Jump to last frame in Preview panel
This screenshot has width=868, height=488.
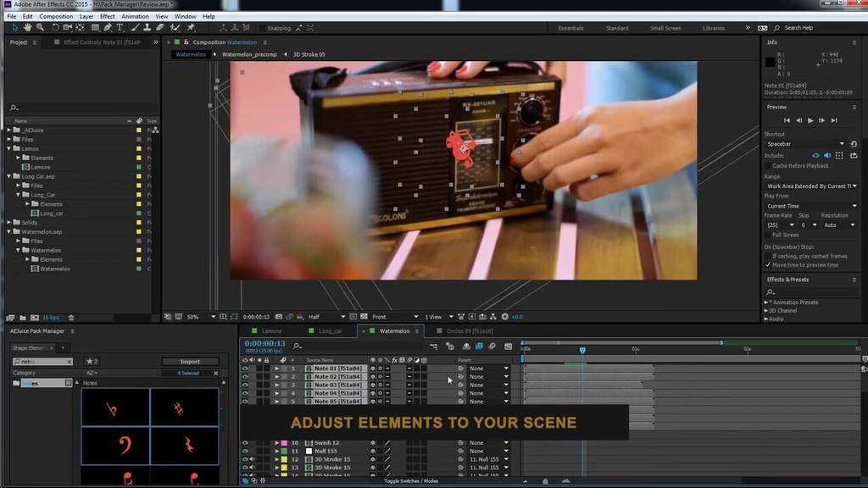(834, 120)
